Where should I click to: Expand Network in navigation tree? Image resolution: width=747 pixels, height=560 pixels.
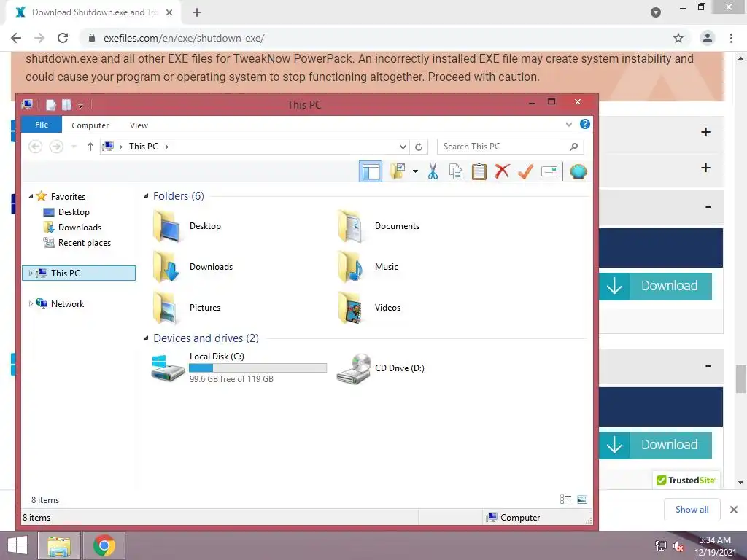[31, 303]
